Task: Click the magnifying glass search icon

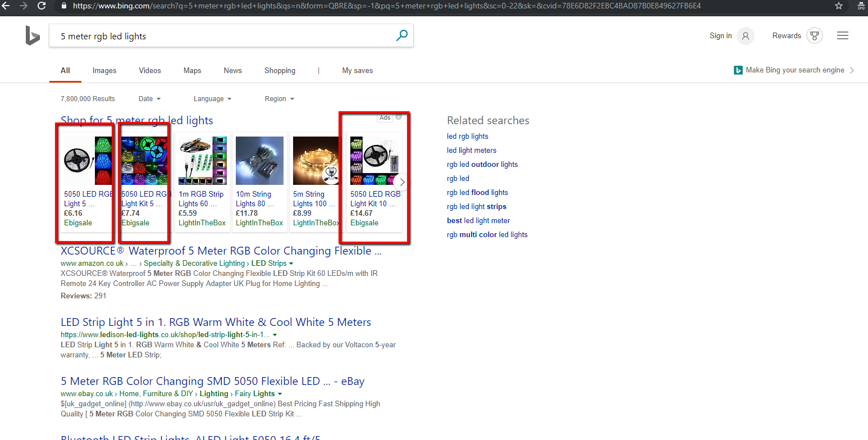Action: [x=402, y=36]
